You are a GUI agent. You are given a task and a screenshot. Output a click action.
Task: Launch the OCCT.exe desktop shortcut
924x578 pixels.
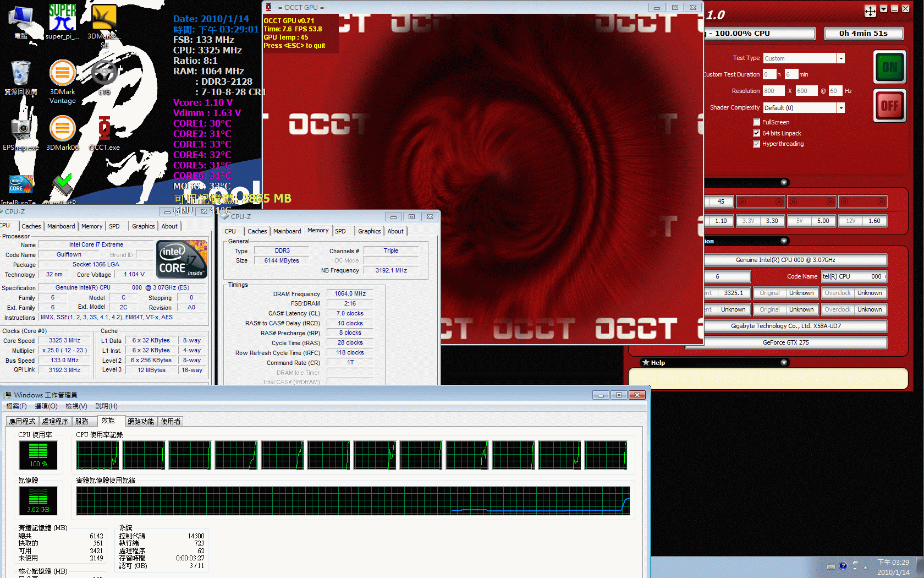click(105, 132)
